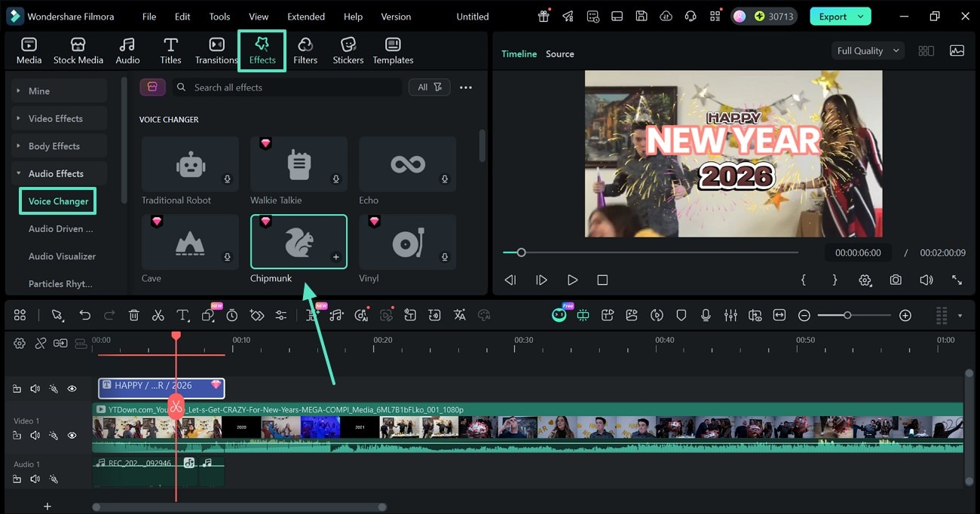Adjust the preview volume icon
980x514 pixels.
point(926,280)
